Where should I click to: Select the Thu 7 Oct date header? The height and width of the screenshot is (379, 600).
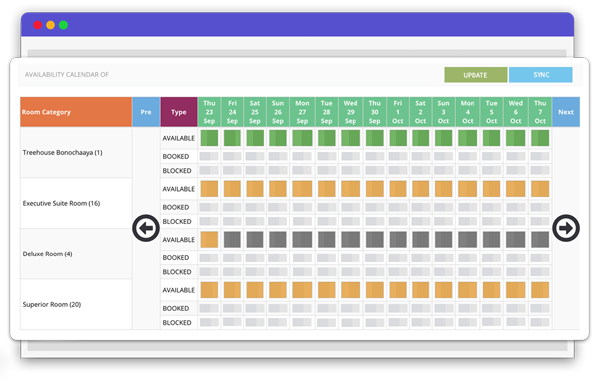coord(540,112)
